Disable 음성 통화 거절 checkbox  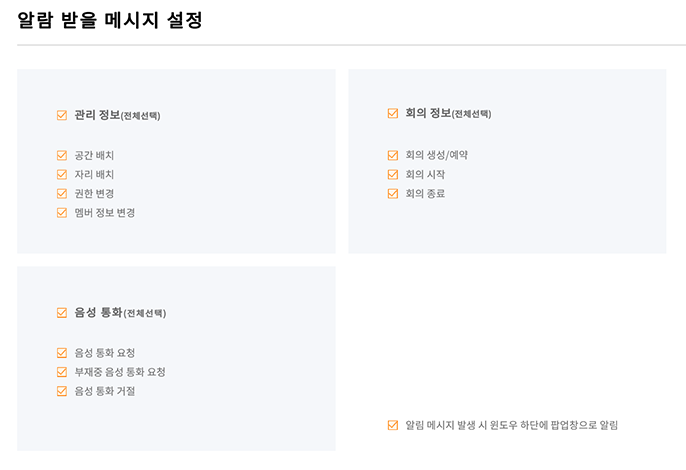point(62,391)
